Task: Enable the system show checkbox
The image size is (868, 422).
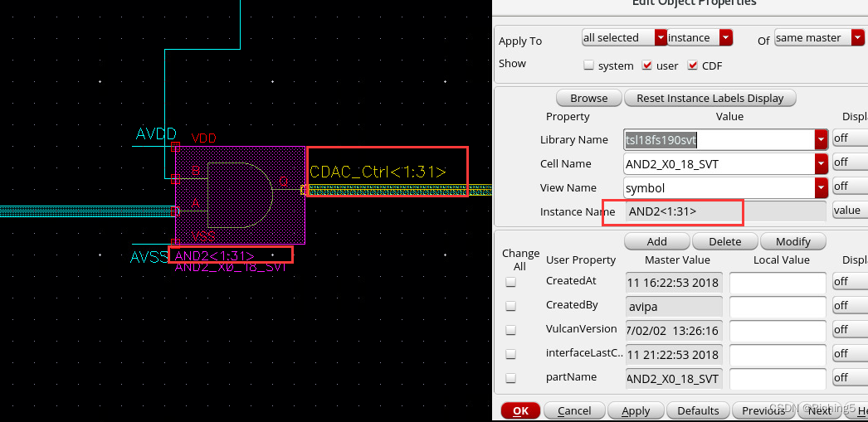Action: pos(588,65)
